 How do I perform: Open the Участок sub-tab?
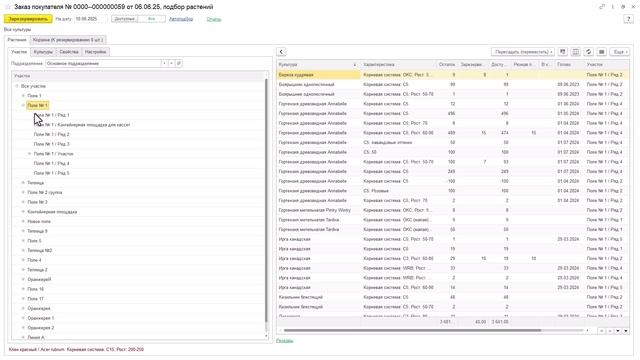coord(19,52)
